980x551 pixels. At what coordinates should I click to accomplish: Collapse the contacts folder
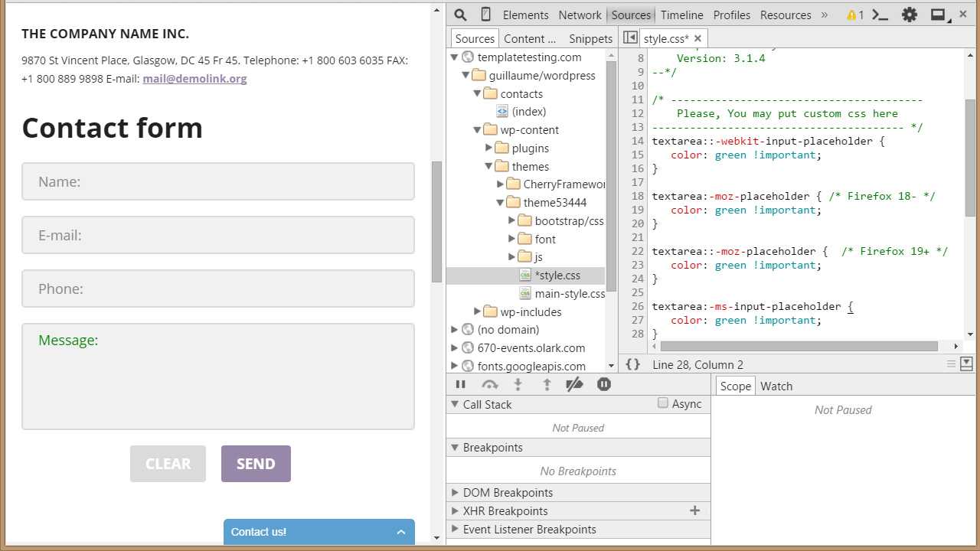coord(477,93)
